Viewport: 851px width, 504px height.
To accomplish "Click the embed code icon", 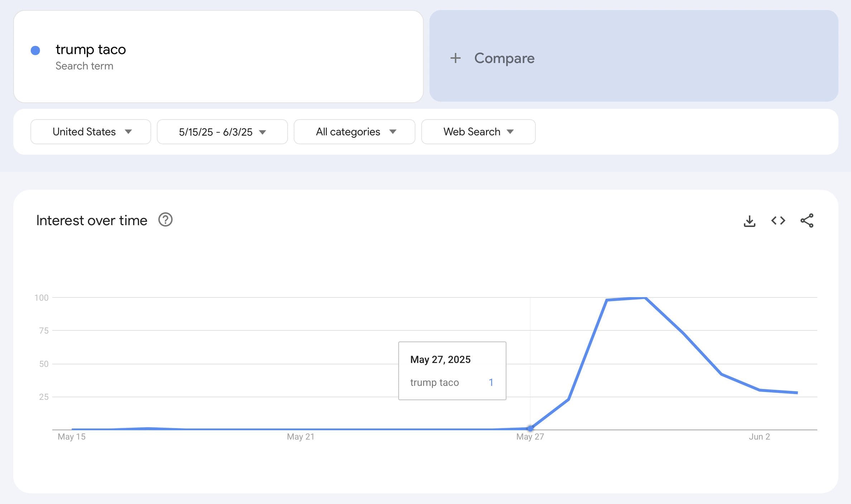I will 778,221.
